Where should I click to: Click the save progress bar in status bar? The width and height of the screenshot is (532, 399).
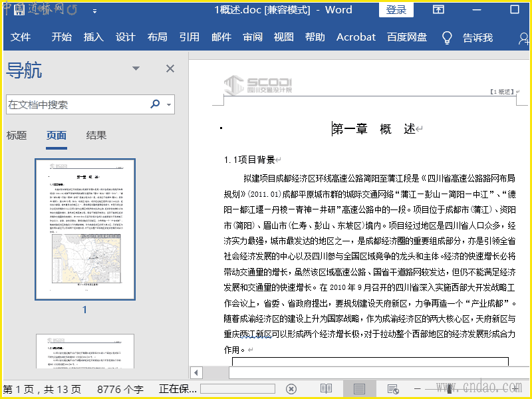pos(237,389)
